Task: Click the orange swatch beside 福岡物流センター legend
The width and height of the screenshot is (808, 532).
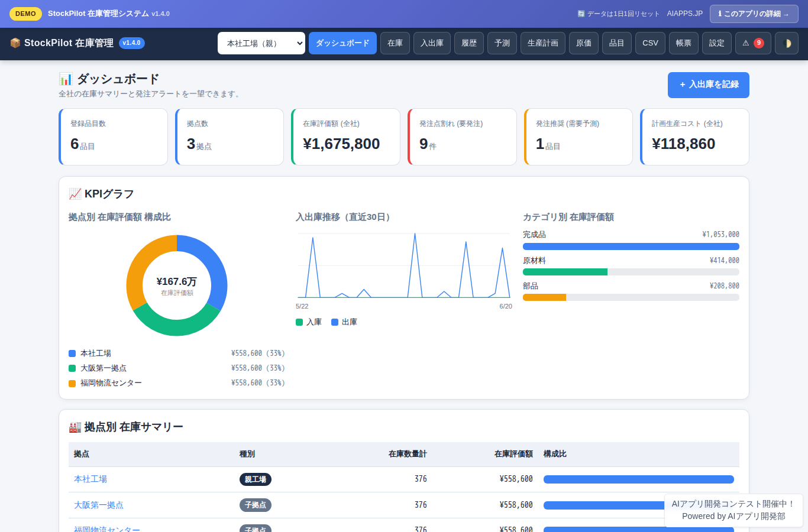Action: pos(72,383)
